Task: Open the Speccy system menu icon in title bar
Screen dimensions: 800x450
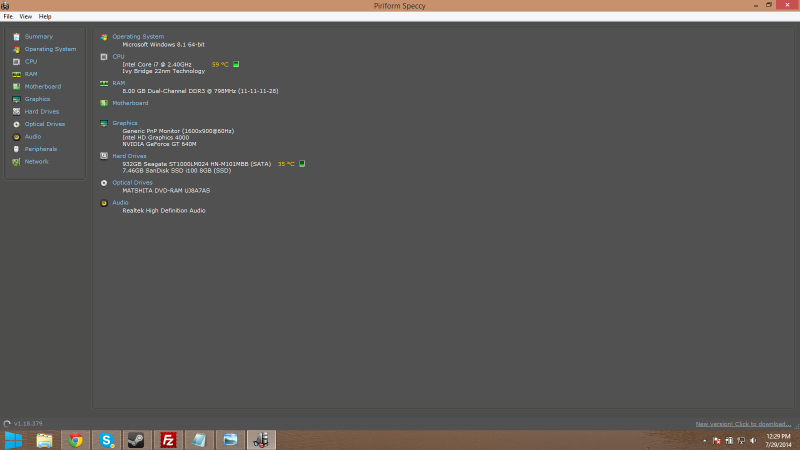Action: pyautogui.click(x=5, y=6)
